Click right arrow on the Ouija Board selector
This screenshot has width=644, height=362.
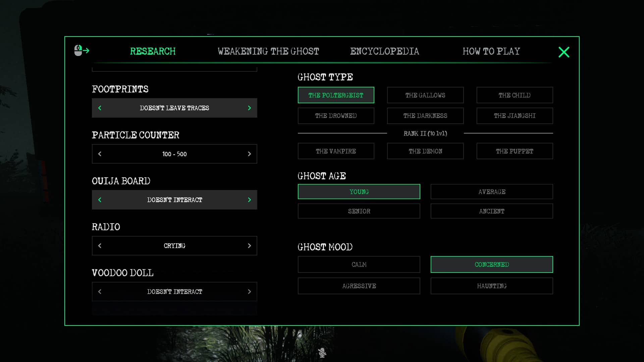pos(249,200)
